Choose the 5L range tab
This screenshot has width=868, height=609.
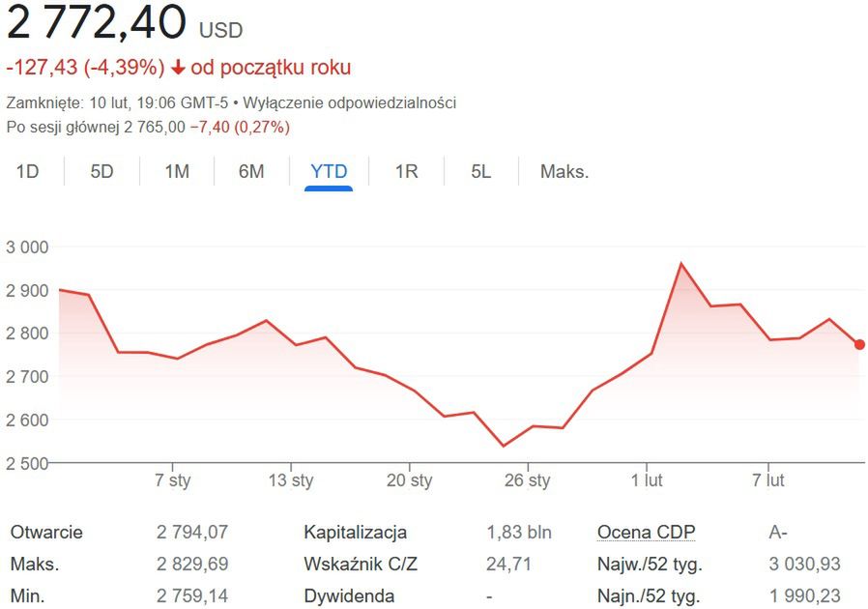point(481,172)
